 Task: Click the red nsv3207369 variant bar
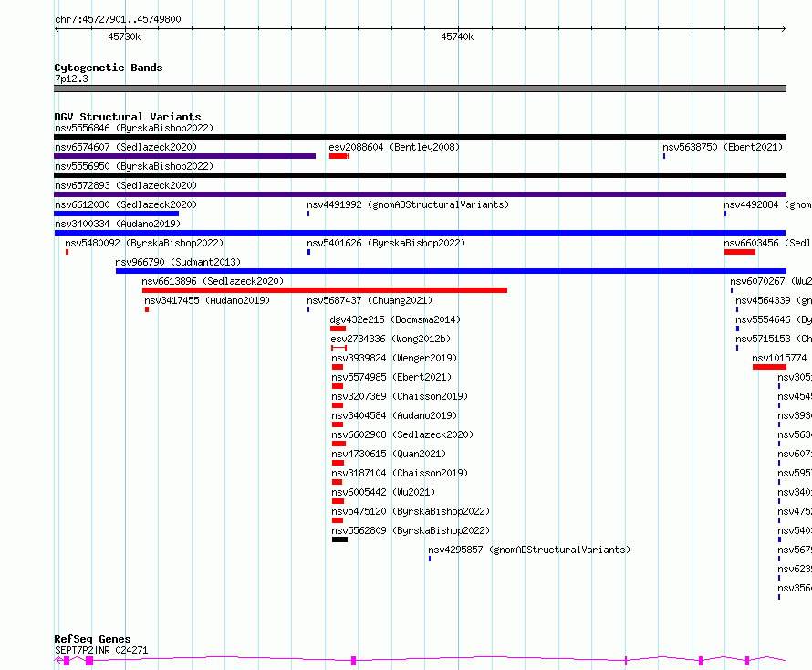click(338, 405)
